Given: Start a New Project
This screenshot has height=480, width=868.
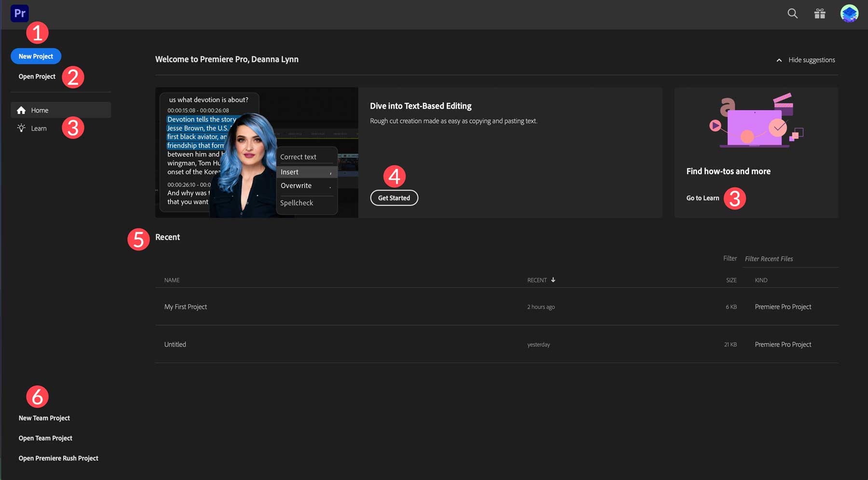Looking at the screenshot, I should click(36, 56).
